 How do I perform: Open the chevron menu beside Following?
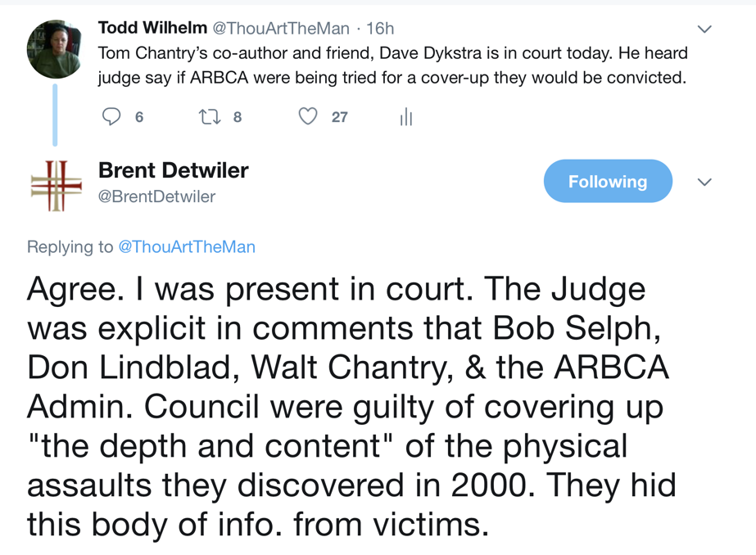coord(704,183)
